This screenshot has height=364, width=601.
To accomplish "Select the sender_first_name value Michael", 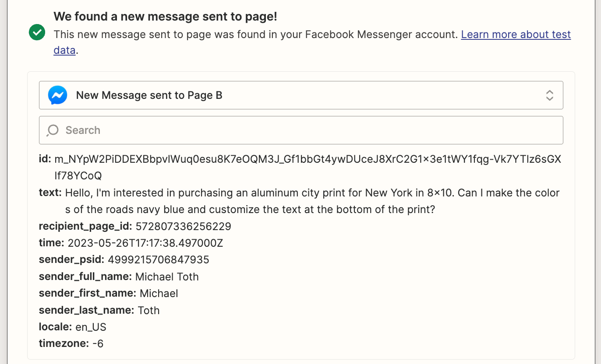I will tap(159, 294).
